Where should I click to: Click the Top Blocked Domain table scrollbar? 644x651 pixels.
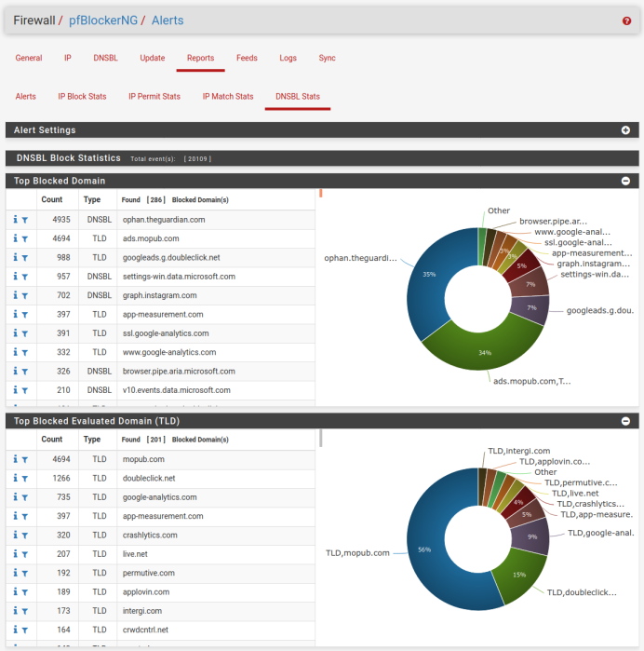point(320,195)
